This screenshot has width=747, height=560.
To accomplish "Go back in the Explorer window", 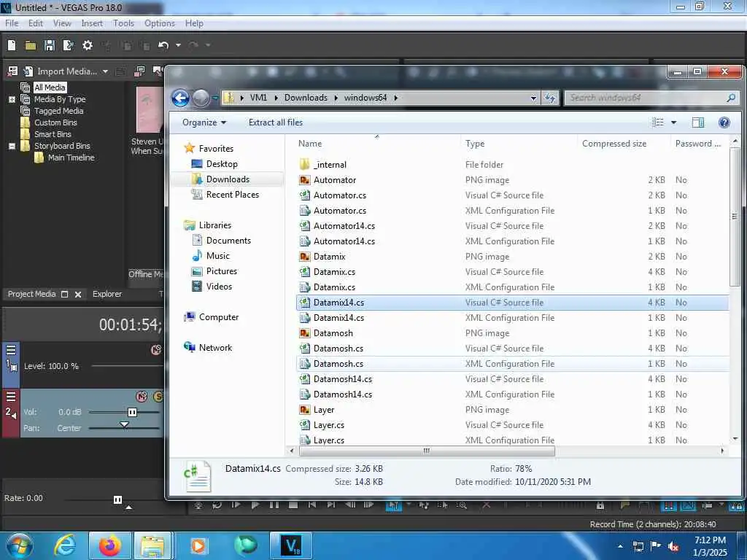I will (x=181, y=98).
